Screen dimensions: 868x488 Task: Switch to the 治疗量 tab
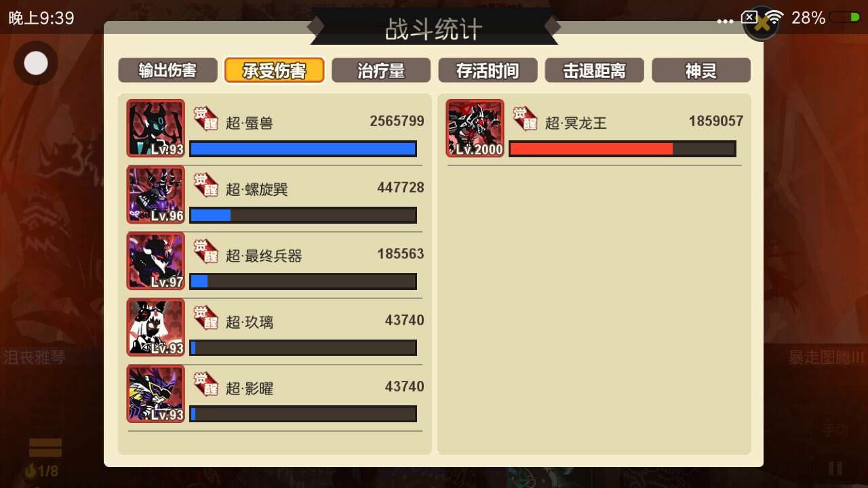pos(381,70)
